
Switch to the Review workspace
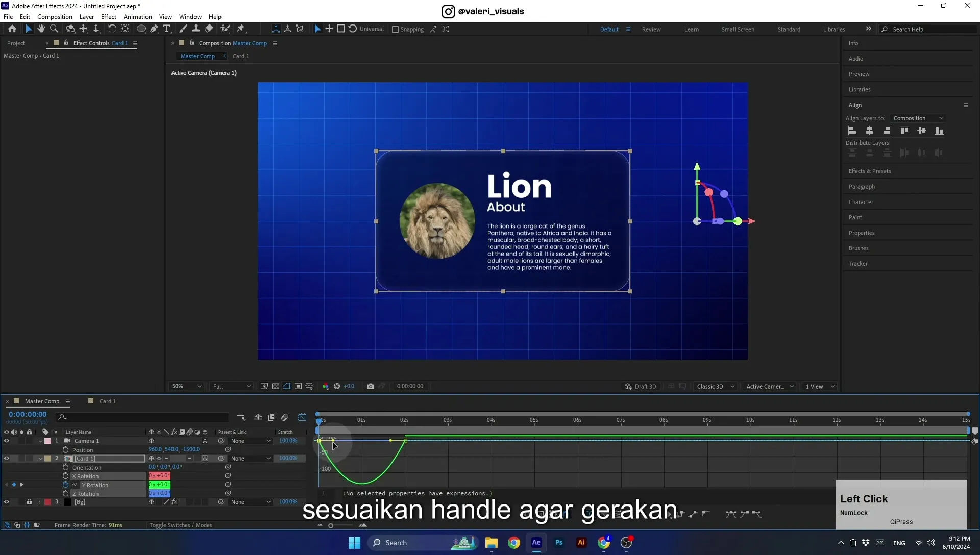coord(651,29)
